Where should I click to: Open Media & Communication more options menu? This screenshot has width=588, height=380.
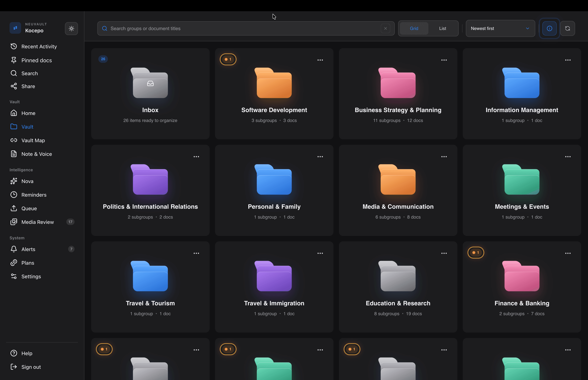[444, 157]
